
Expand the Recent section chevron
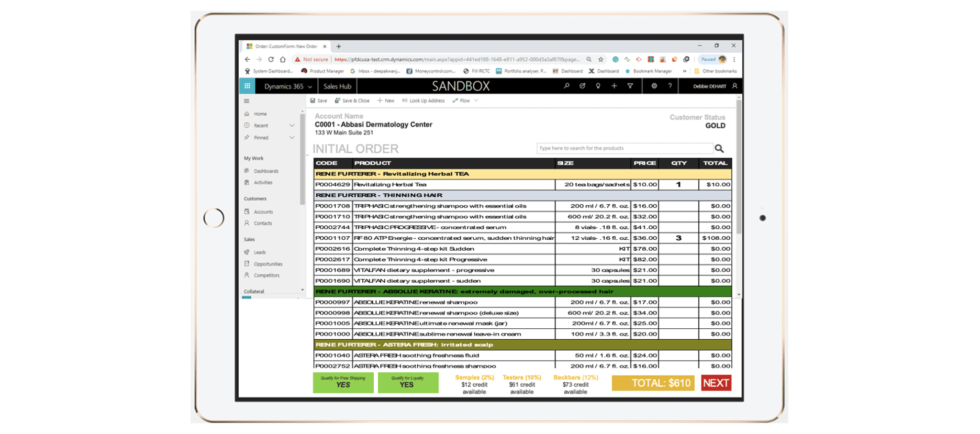pos(292,125)
